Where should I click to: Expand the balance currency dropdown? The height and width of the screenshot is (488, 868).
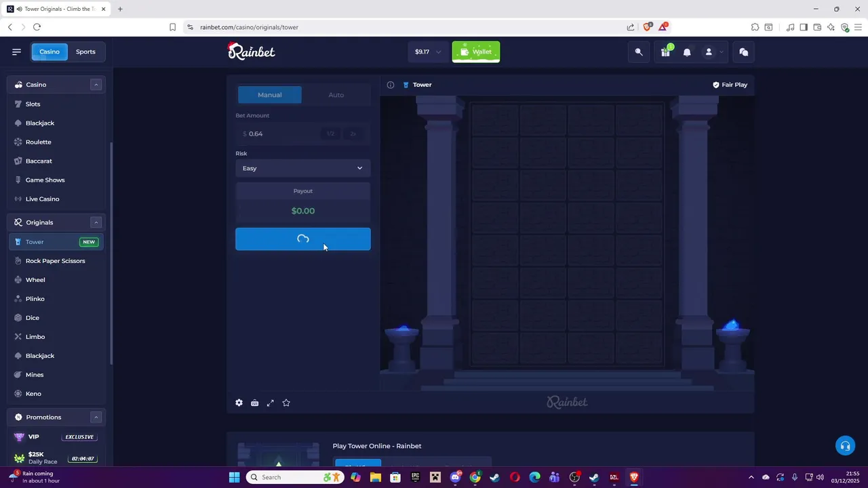(x=439, y=52)
